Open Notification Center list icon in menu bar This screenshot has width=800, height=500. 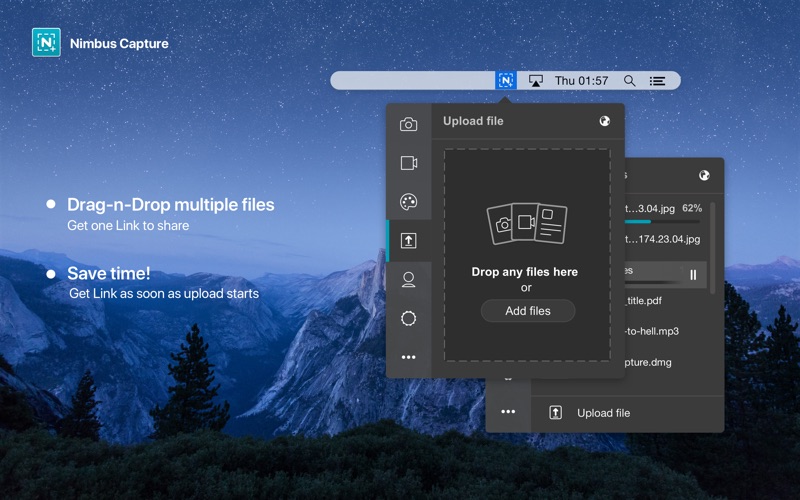[657, 81]
